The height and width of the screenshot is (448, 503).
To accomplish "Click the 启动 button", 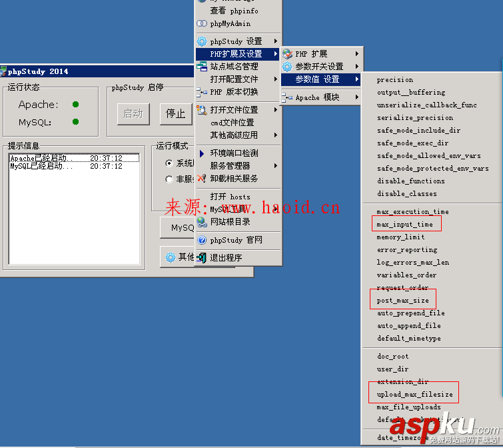I will pos(133,114).
